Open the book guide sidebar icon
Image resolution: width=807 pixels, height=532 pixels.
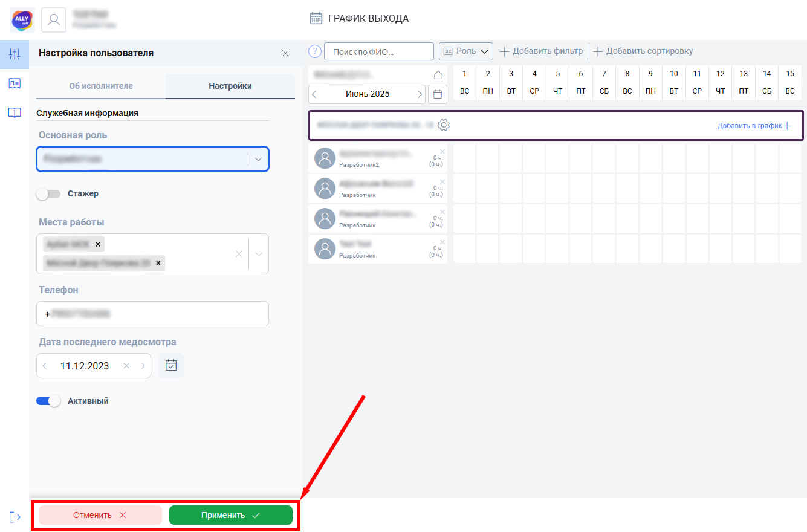[15, 112]
